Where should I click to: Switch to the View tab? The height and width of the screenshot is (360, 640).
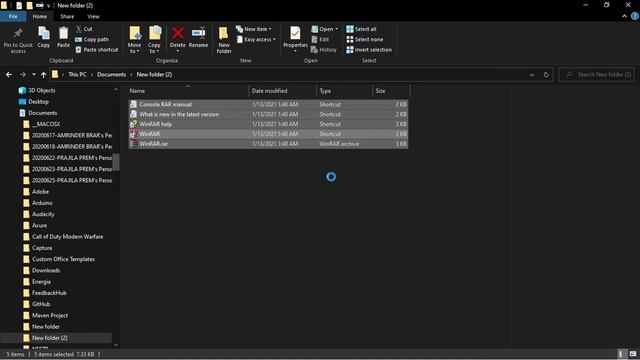coord(93,16)
